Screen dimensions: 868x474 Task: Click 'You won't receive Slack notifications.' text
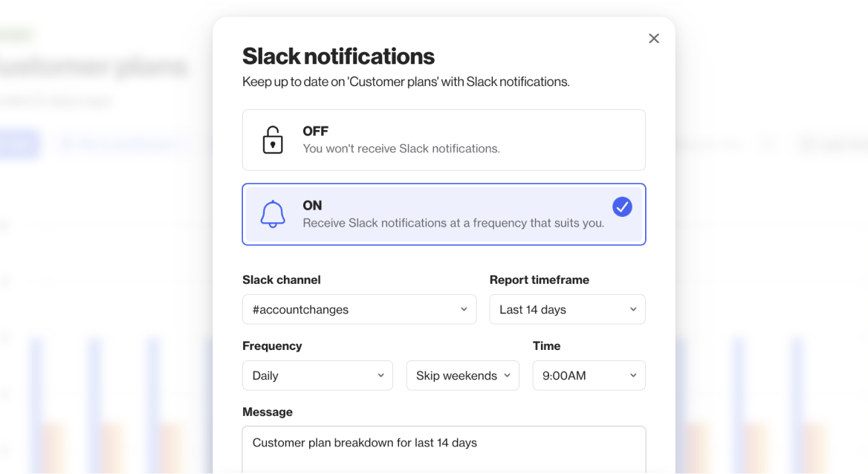click(401, 149)
